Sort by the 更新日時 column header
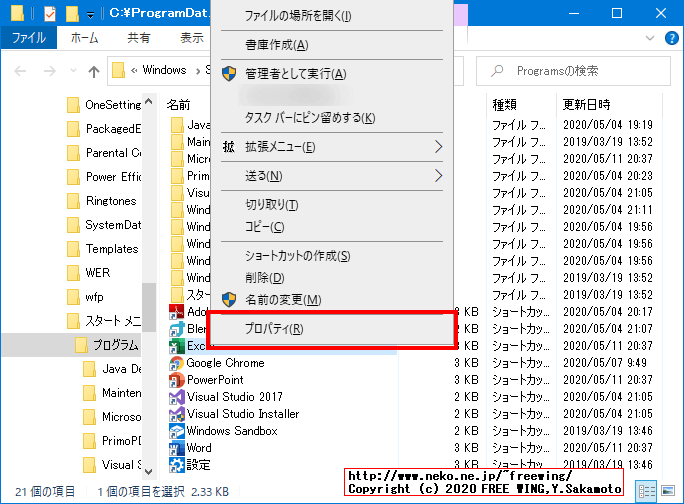This screenshot has width=684, height=504. coord(586,105)
